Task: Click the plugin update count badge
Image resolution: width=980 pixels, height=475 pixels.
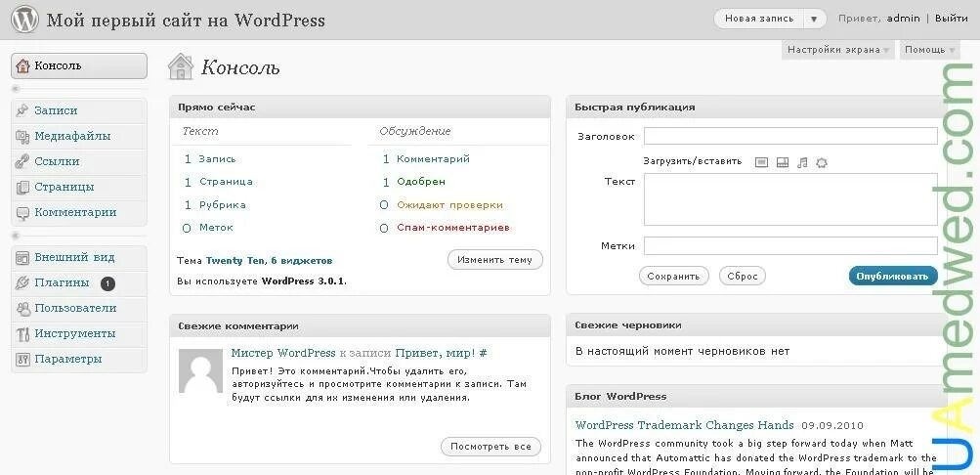Action: [107, 283]
